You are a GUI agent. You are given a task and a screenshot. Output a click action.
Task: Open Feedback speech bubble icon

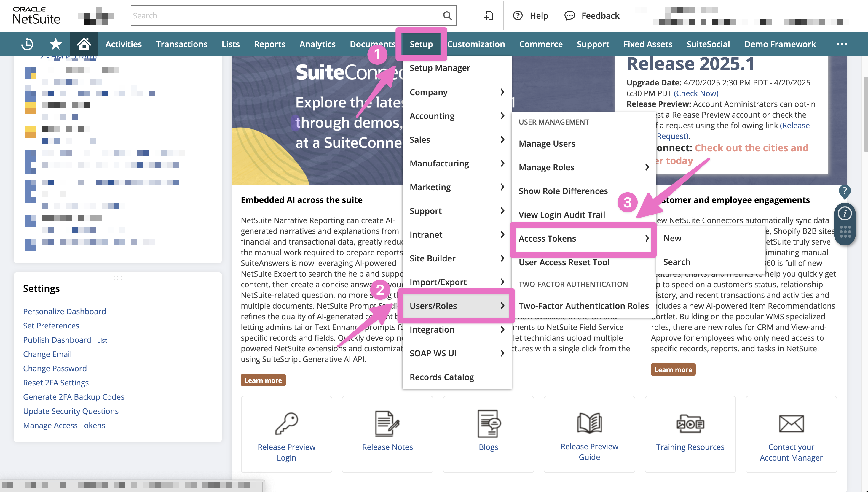[x=569, y=15]
